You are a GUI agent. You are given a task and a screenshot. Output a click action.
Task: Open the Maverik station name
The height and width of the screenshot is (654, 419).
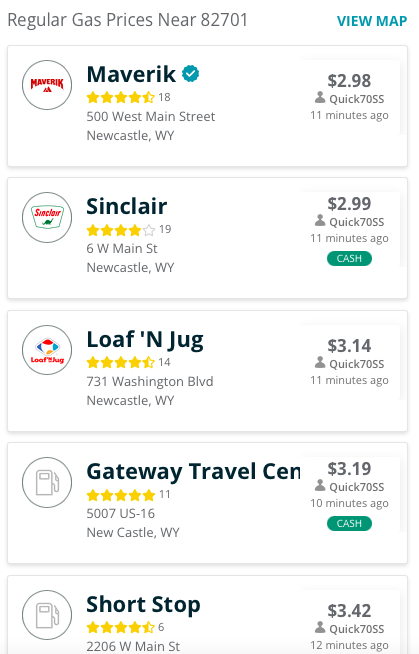[x=131, y=74]
